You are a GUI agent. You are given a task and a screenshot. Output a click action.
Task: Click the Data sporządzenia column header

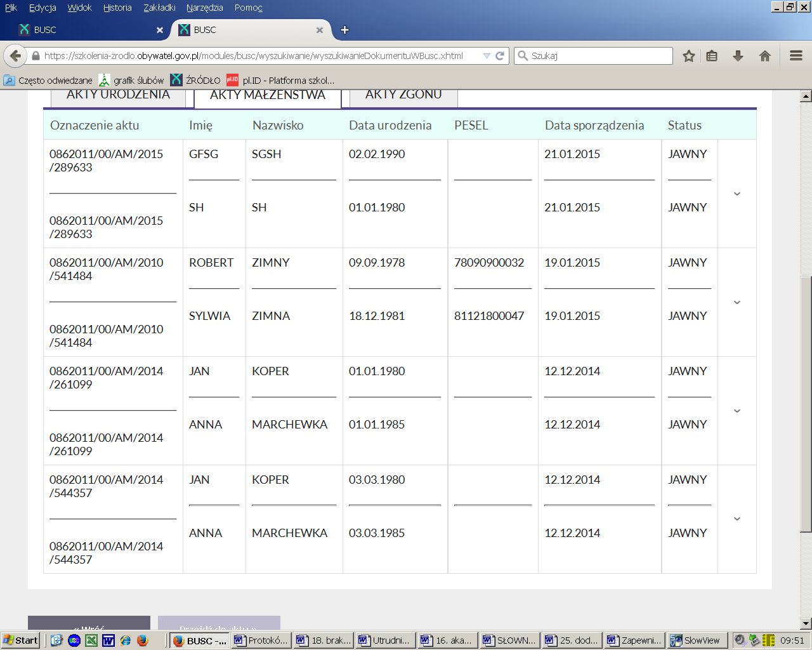(x=594, y=125)
